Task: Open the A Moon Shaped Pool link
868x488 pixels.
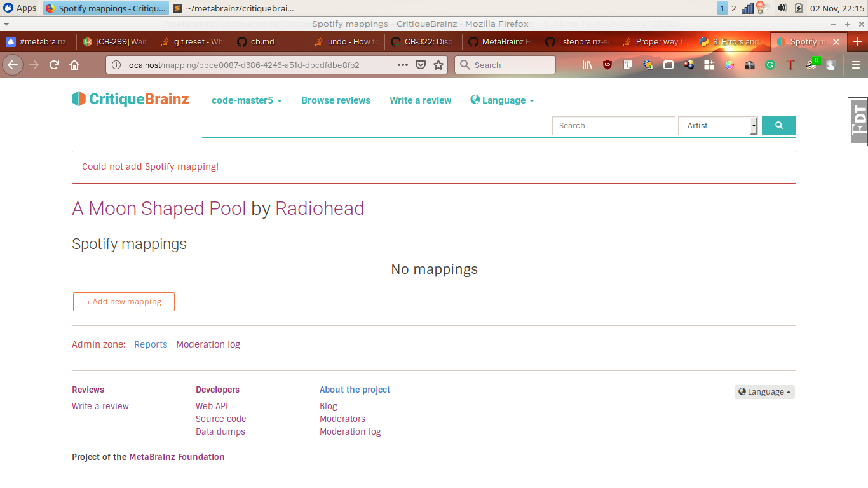Action: click(159, 208)
